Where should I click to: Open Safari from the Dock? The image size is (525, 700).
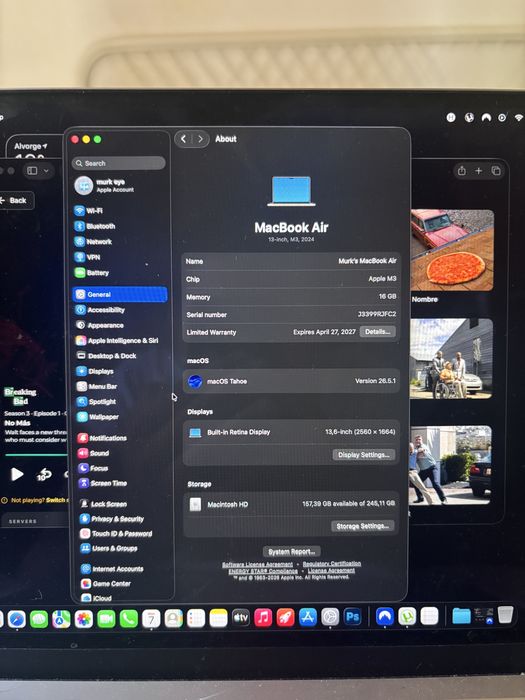[x=17, y=619]
